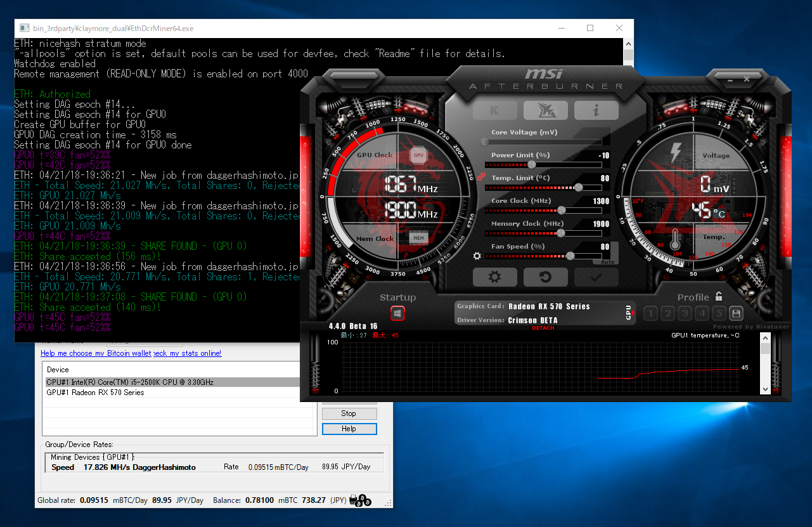Screen dimensions: 812x527
Task: Click the Memory Clock slider handle
Action: [x=562, y=233]
